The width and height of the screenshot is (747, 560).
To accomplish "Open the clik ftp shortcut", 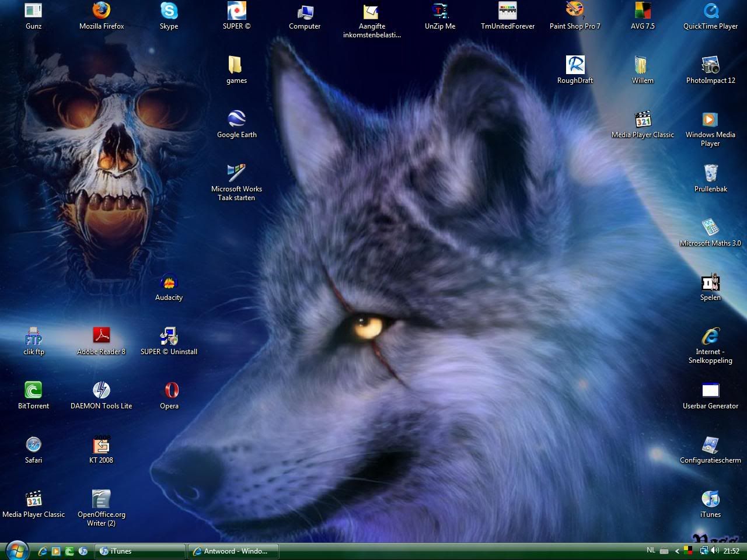I will (33, 341).
